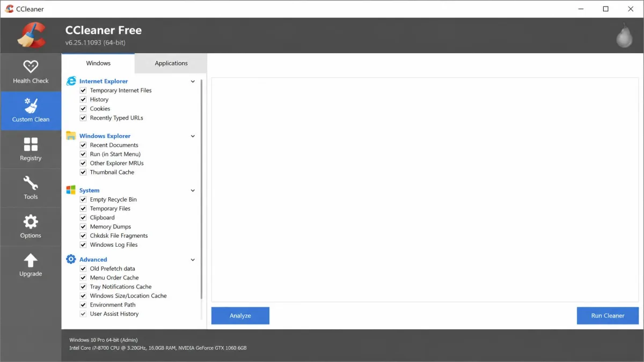Click the CCleaner Free title text
Viewport: 644px width, 362px height.
104,31
